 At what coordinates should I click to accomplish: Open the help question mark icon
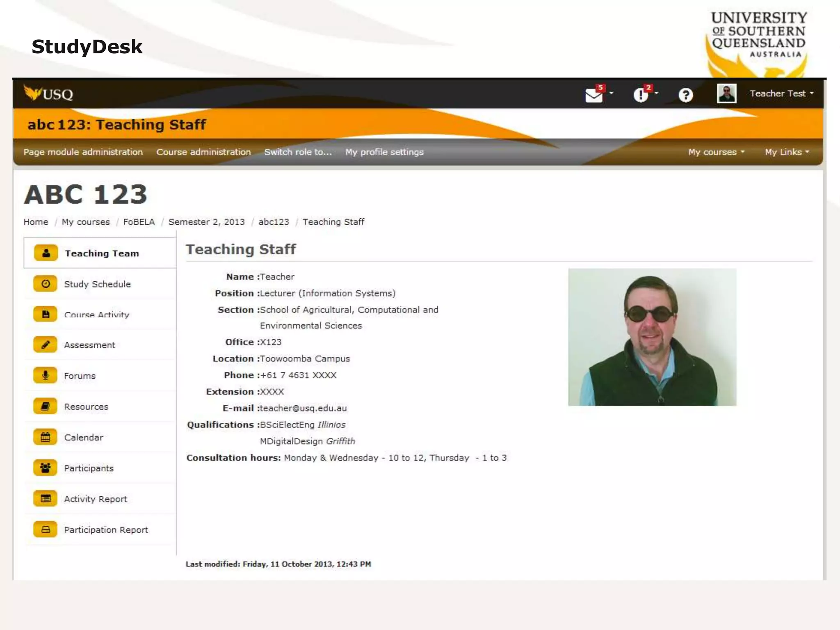point(685,95)
